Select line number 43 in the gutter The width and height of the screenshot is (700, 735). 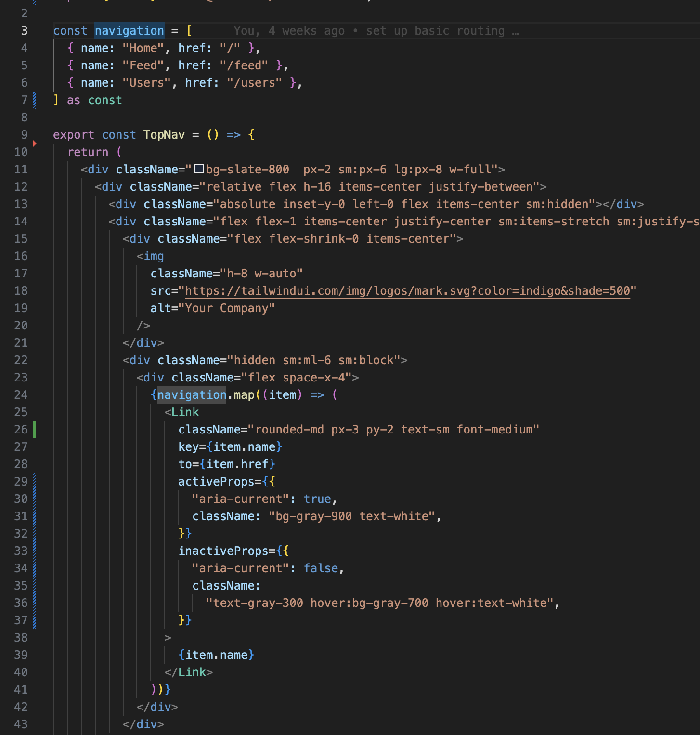[21, 724]
